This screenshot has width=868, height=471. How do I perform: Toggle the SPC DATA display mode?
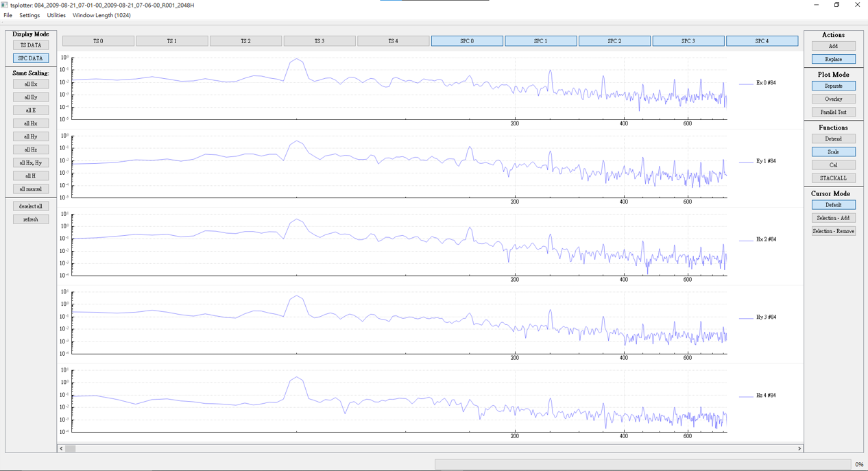pos(31,58)
